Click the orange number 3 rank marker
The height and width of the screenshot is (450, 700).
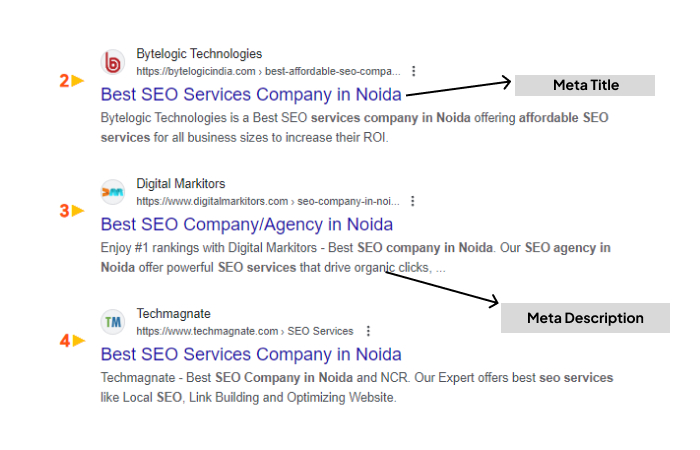(x=65, y=211)
